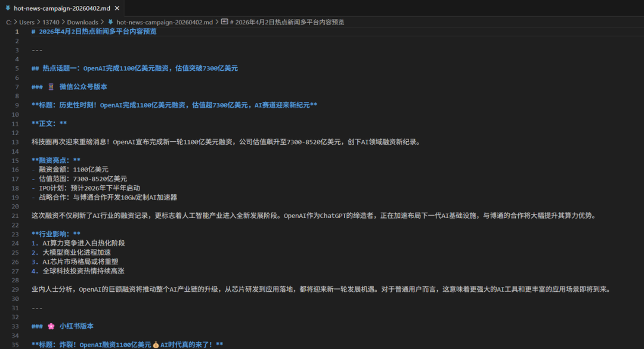Open the Downloads breadcrumb folder
Image resolution: width=644 pixels, height=349 pixels.
[x=82, y=22]
